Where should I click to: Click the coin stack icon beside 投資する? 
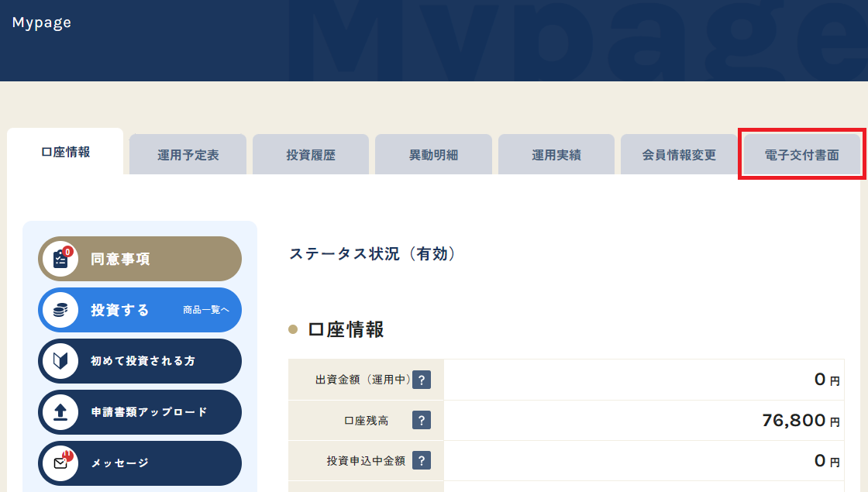pos(60,310)
